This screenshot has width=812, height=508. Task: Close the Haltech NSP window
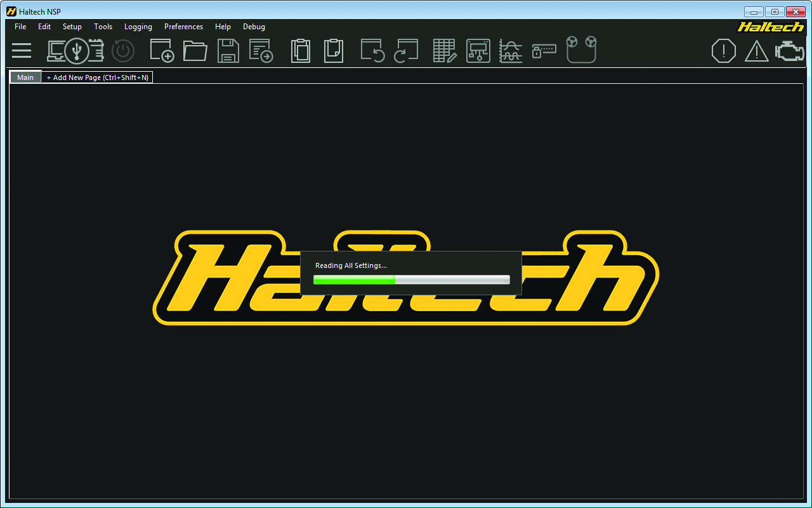pos(796,11)
